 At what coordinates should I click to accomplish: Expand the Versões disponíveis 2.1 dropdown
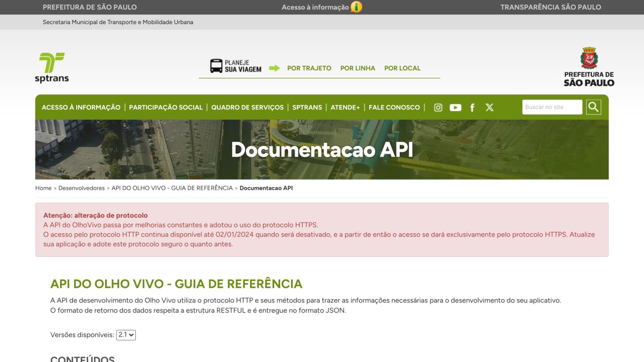pyautogui.click(x=126, y=335)
